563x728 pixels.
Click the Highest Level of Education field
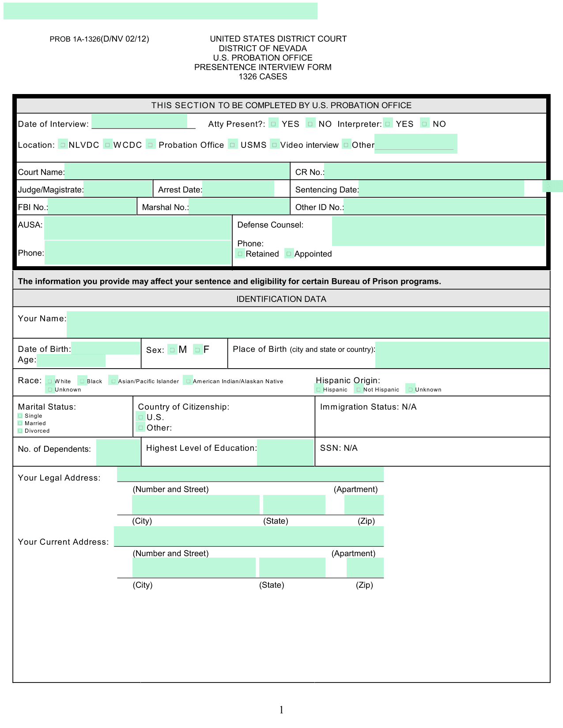point(285,452)
